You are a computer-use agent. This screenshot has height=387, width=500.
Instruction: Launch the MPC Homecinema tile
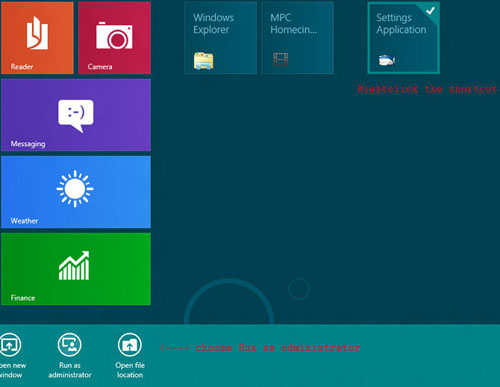click(x=298, y=38)
